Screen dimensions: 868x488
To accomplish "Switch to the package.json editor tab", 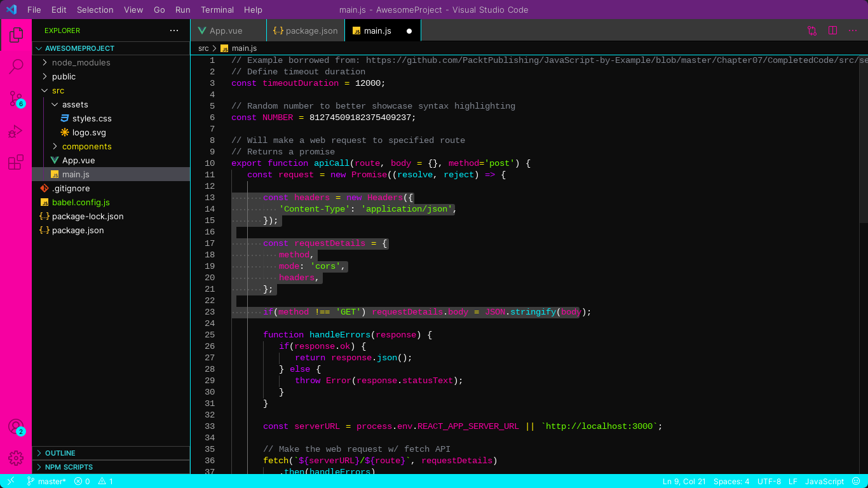I will tap(305, 30).
